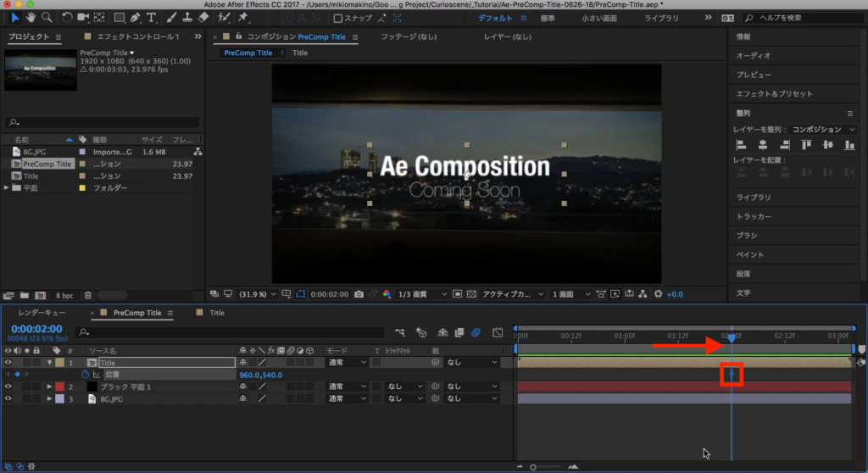Open the トラッカー panel
Viewport: 868px width, 473px height.
pos(754,216)
